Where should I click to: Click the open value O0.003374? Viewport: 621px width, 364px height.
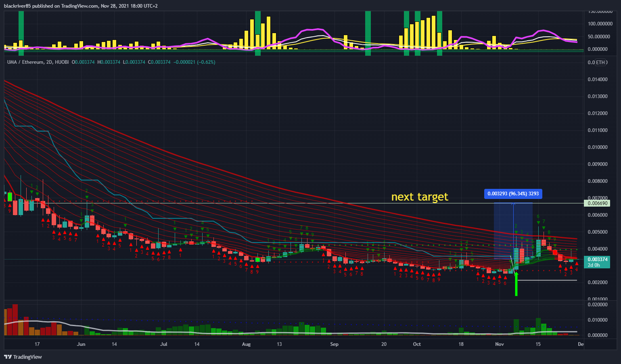tap(84, 62)
